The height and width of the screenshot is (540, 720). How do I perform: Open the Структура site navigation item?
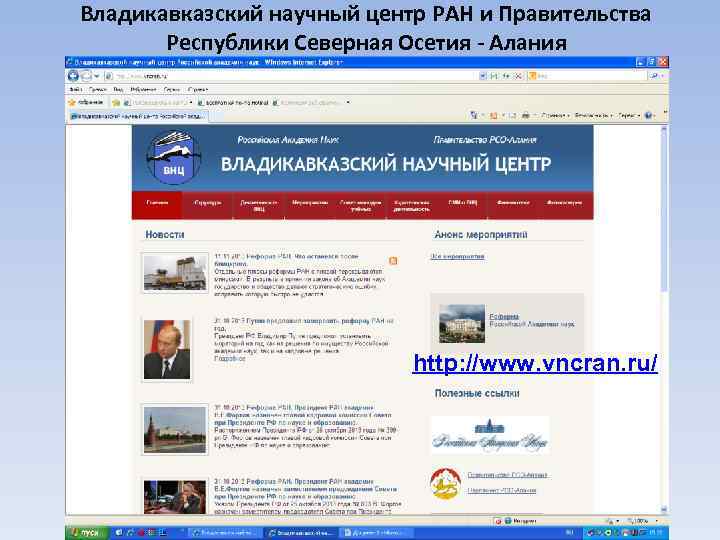pyautogui.click(x=208, y=205)
